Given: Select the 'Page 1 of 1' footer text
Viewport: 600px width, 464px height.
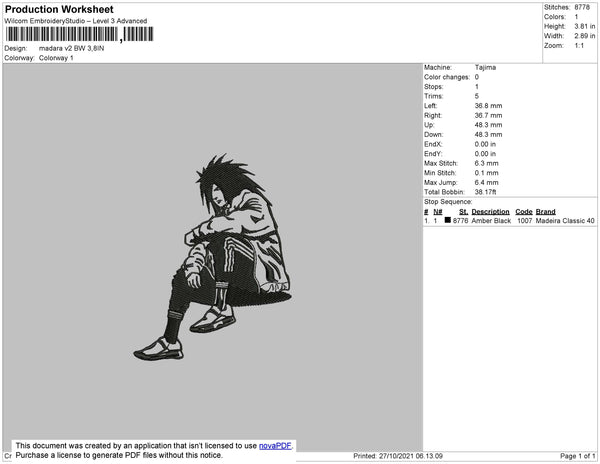Looking at the screenshot, I should [x=577, y=456].
